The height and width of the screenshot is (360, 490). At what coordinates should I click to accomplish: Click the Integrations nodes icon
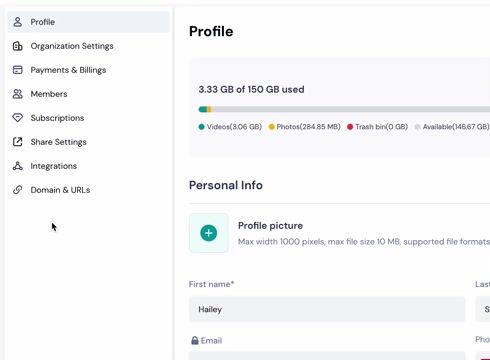18,166
